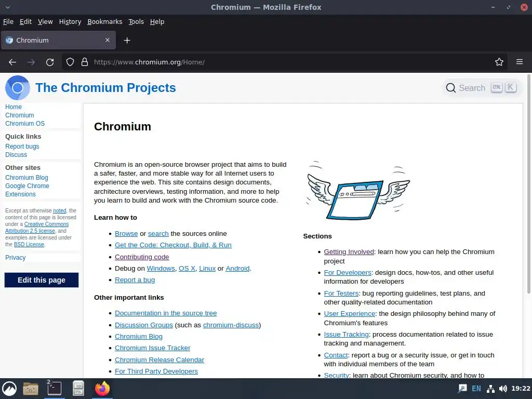
Task: Open the Debug on Android link
Action: tap(237, 269)
